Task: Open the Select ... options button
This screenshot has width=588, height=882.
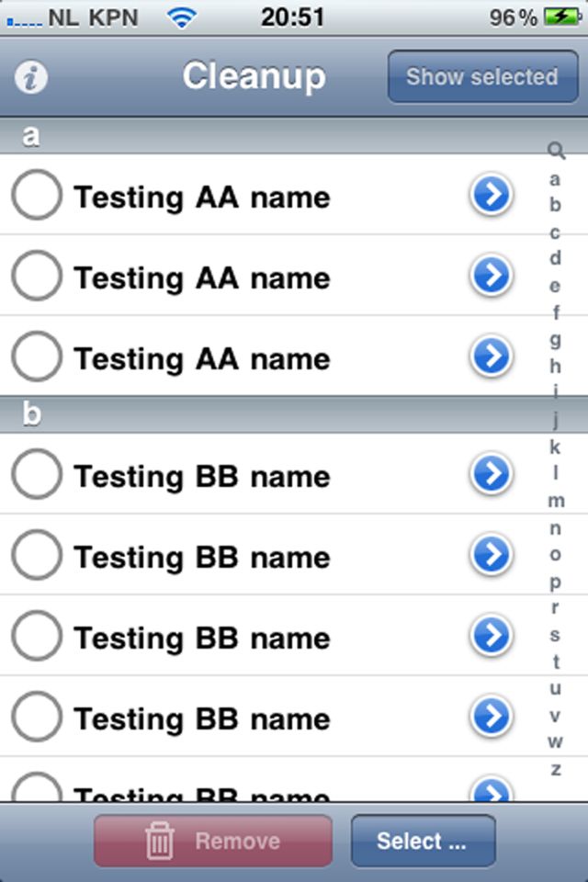Action: point(424,841)
